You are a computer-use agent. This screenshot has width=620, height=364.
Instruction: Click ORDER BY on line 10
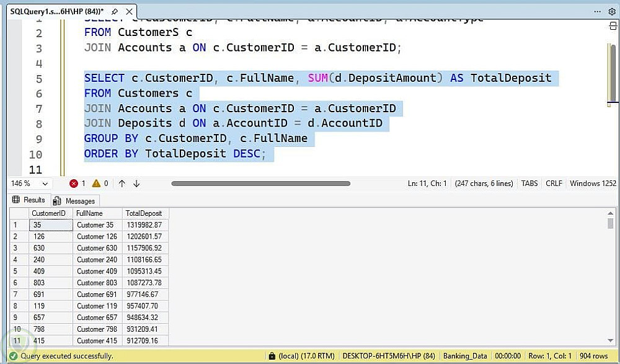(111, 154)
